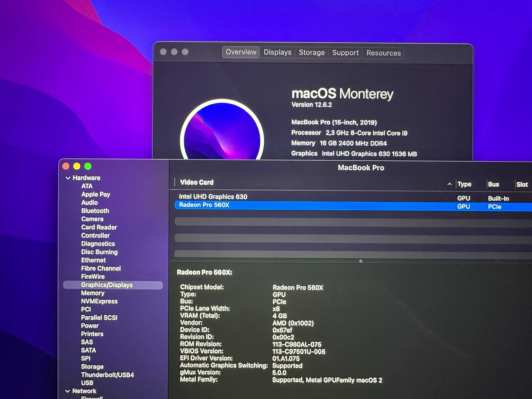Open the Storage tab

[312, 52]
